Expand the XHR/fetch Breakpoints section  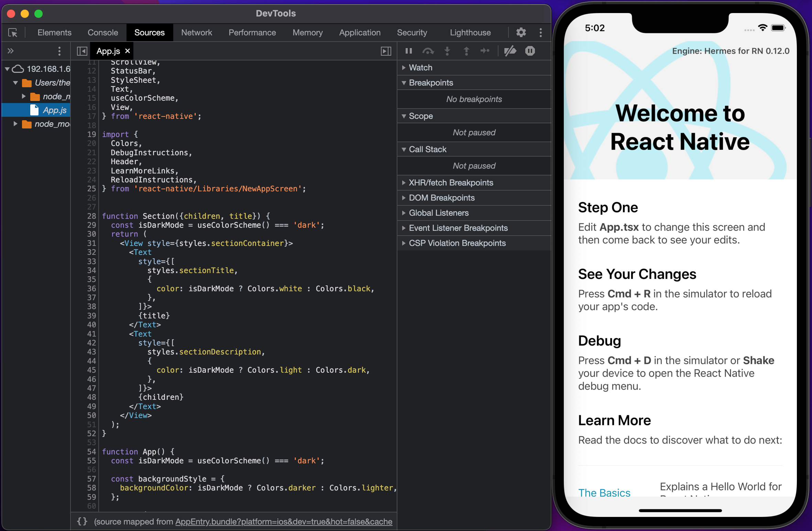450,183
